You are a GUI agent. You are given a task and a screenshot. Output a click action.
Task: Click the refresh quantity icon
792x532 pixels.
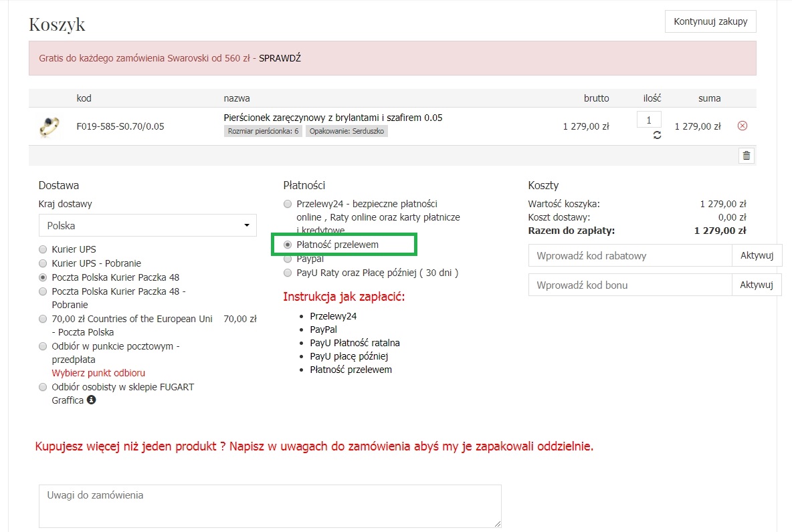[x=657, y=135]
